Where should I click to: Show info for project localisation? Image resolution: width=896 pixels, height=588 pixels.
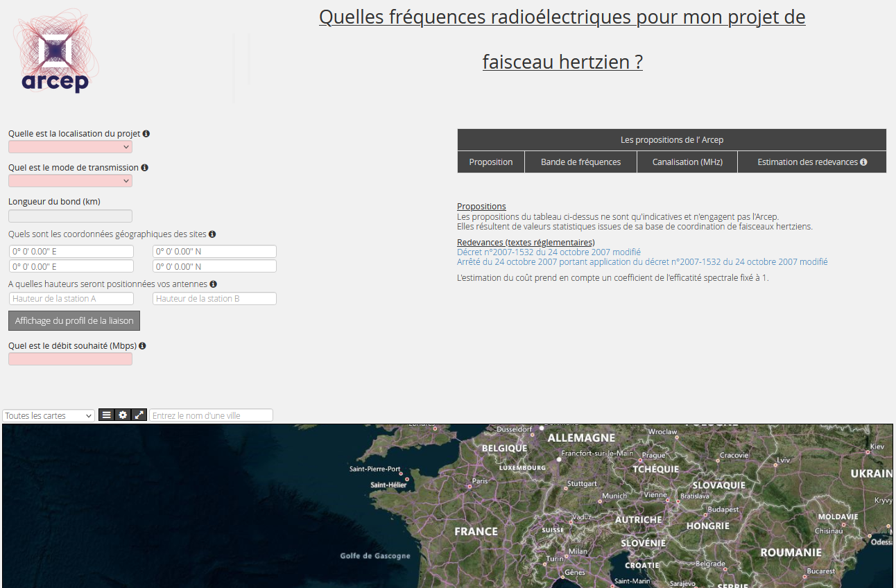pyautogui.click(x=146, y=134)
